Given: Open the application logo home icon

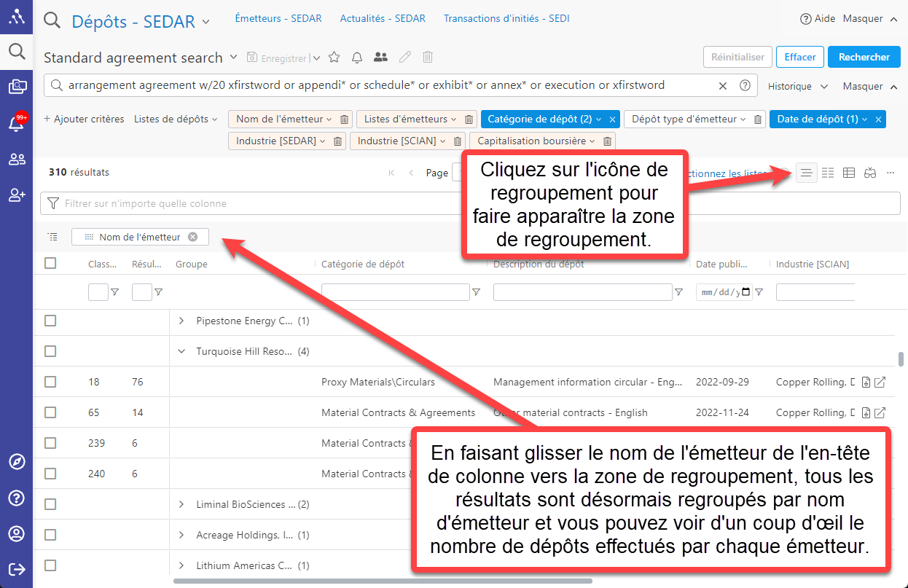Looking at the screenshot, I should click(x=16, y=17).
